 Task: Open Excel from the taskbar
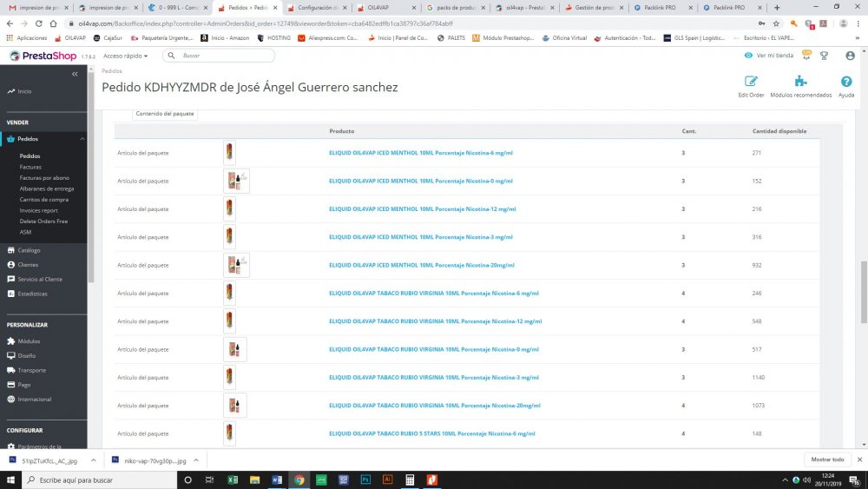(233, 479)
